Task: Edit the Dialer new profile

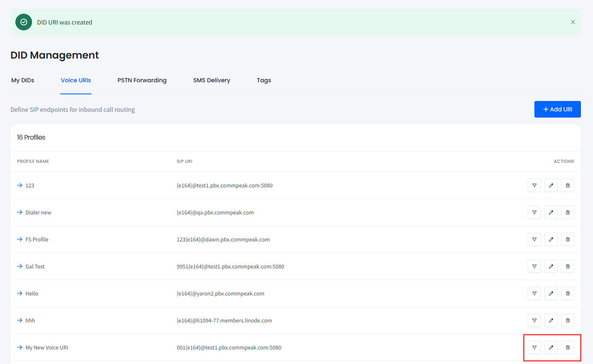Action: tap(551, 212)
